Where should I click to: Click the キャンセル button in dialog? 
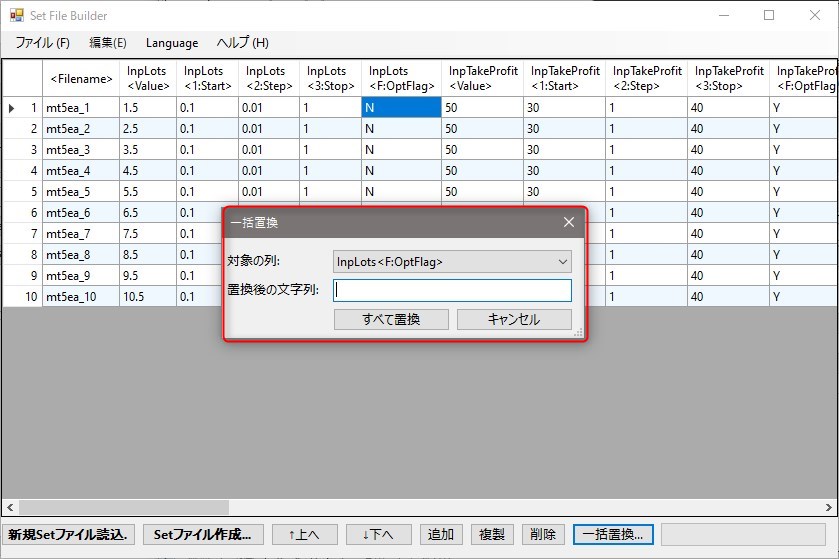tap(514, 319)
